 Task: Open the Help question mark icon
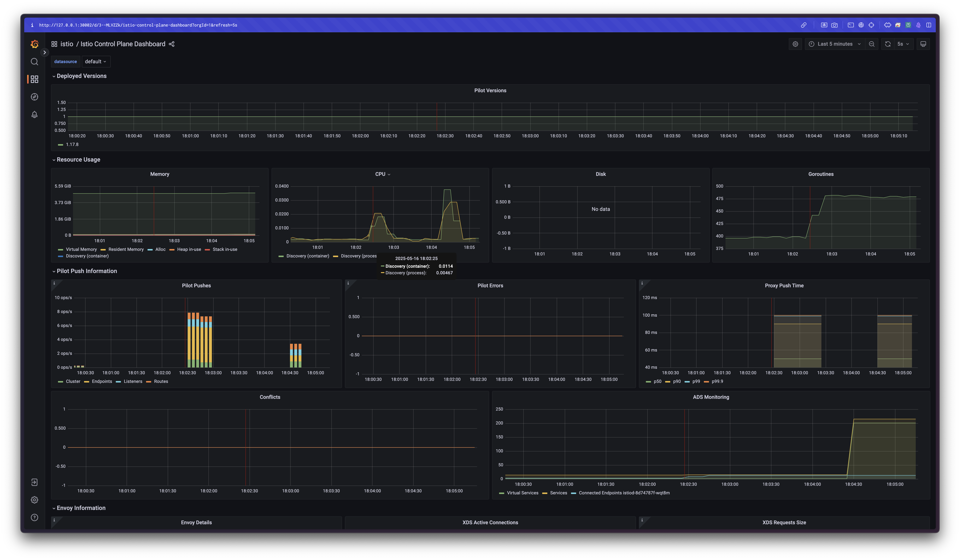click(34, 517)
